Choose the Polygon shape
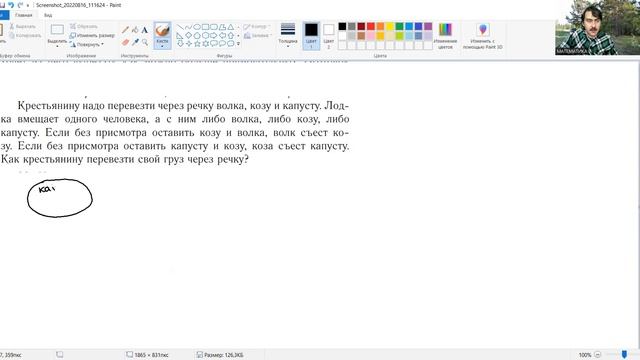This screenshot has width=640, height=360. pyautogui.click(x=222, y=27)
